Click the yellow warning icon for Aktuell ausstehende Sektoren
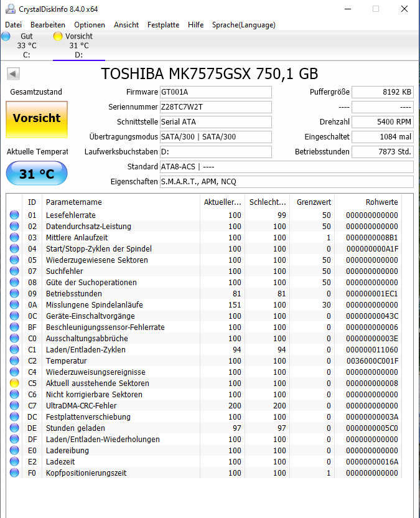Screen dimensions: 420x518 (x=14, y=384)
